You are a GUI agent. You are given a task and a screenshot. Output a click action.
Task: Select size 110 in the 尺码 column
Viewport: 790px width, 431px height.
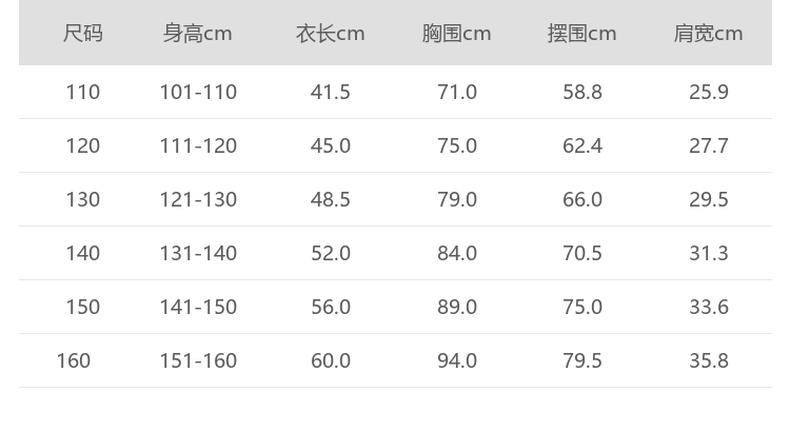[83, 92]
